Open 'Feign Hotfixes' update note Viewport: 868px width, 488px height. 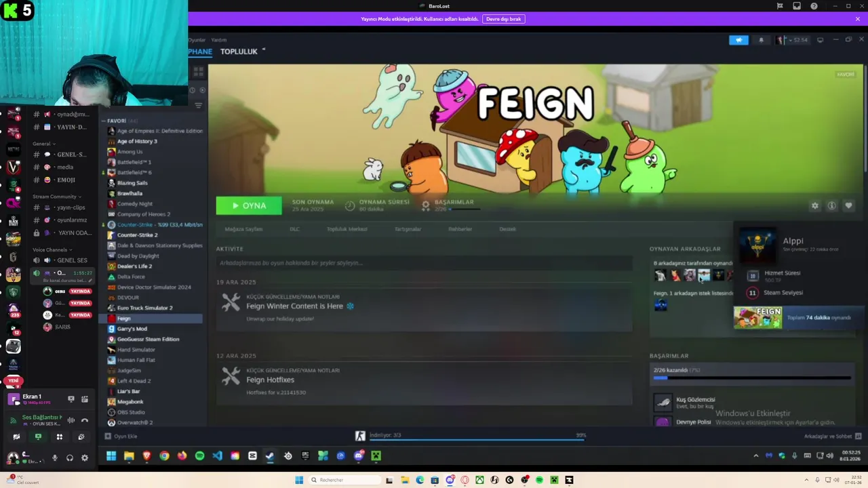tap(270, 380)
